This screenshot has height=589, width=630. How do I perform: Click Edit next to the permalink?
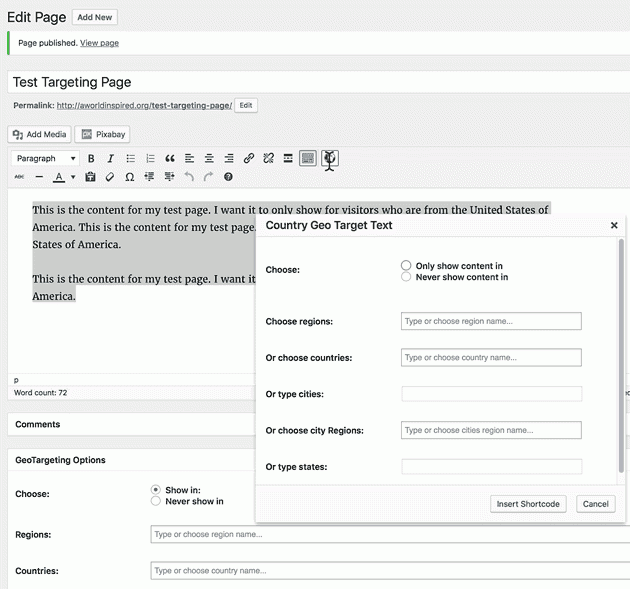(x=246, y=105)
